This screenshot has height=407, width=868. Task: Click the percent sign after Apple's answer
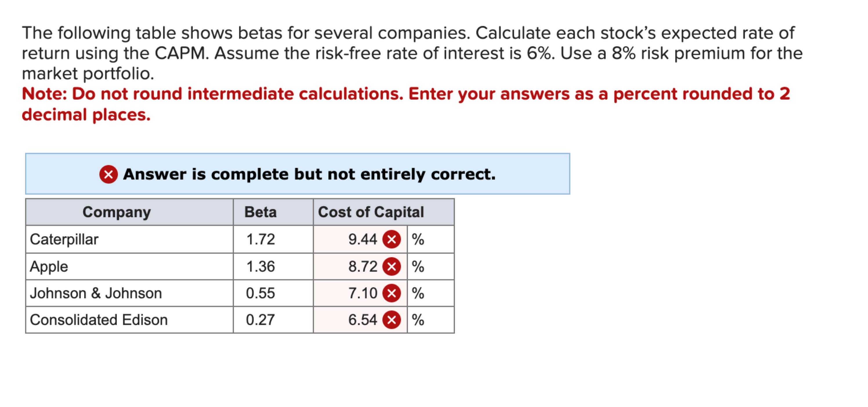coord(418,266)
